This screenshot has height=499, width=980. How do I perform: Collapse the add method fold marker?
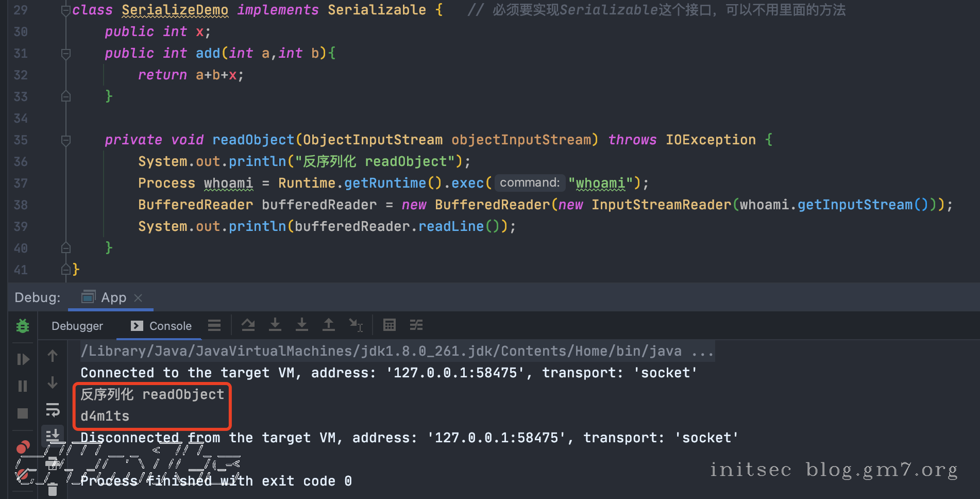coord(66,54)
